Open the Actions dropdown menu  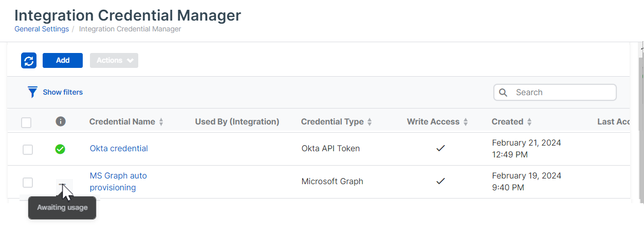tap(114, 60)
